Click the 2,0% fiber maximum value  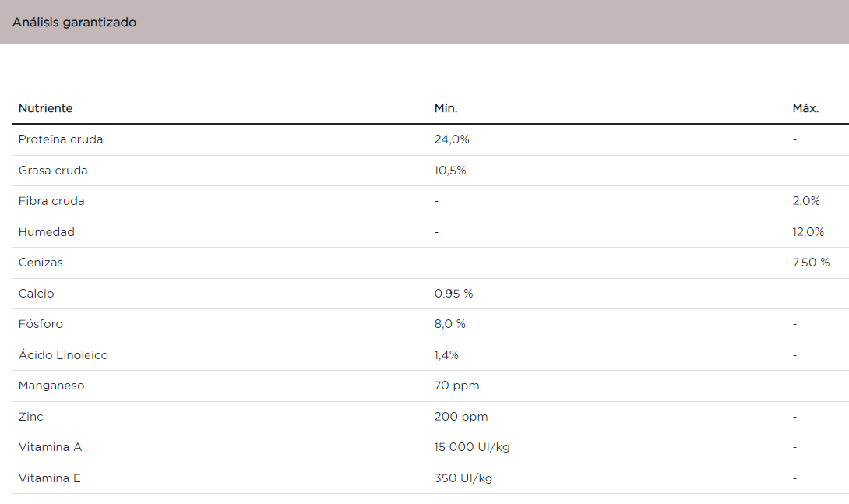(806, 201)
